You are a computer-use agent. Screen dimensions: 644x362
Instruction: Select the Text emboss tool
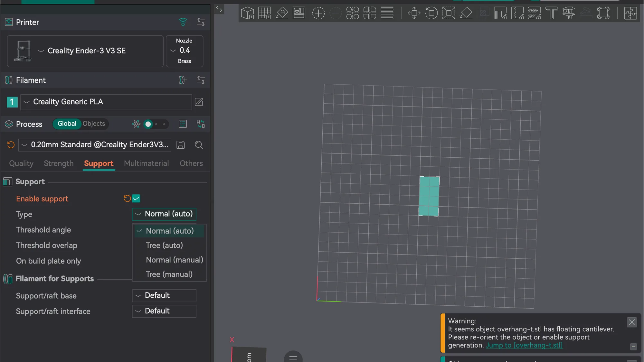click(x=552, y=13)
